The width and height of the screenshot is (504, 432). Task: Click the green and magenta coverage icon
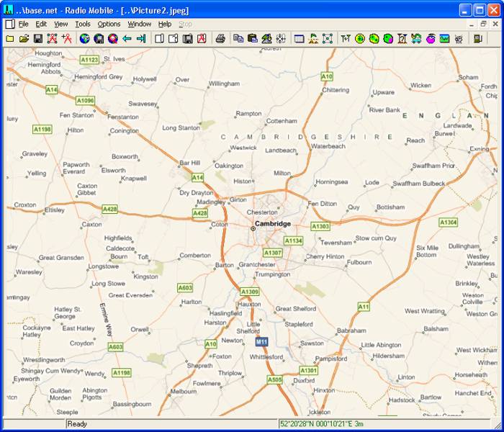tap(388, 39)
